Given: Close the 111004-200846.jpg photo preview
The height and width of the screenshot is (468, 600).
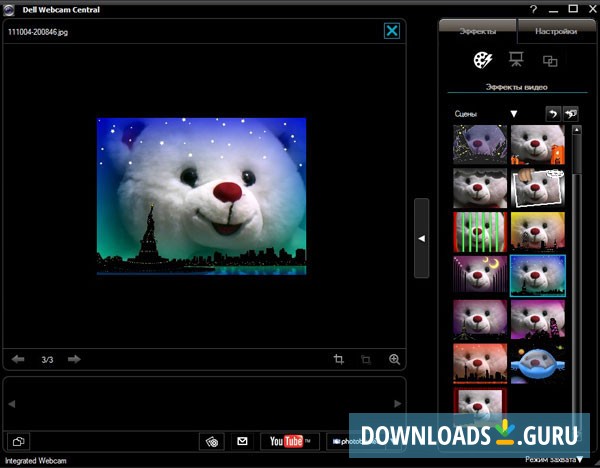Looking at the screenshot, I should [x=392, y=31].
